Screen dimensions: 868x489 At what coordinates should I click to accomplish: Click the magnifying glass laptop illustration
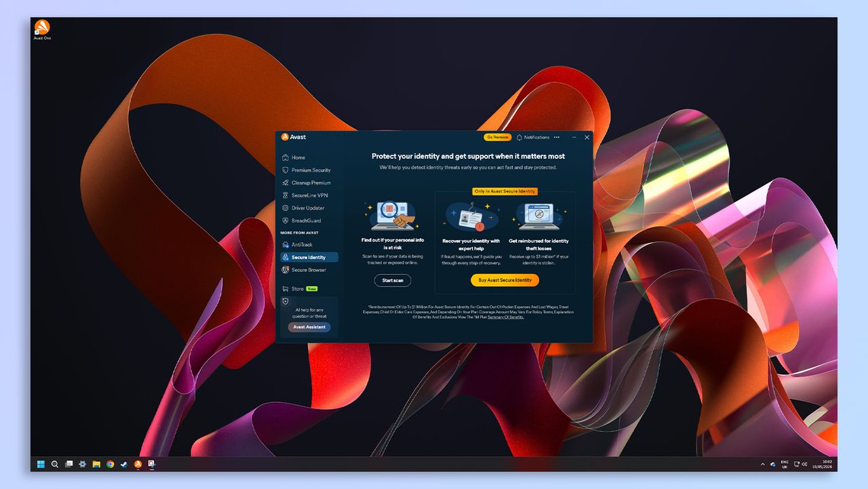[x=391, y=215]
